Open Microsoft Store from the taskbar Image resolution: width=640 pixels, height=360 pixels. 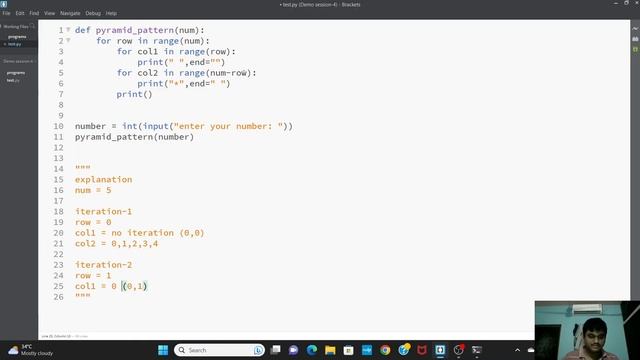click(349, 350)
